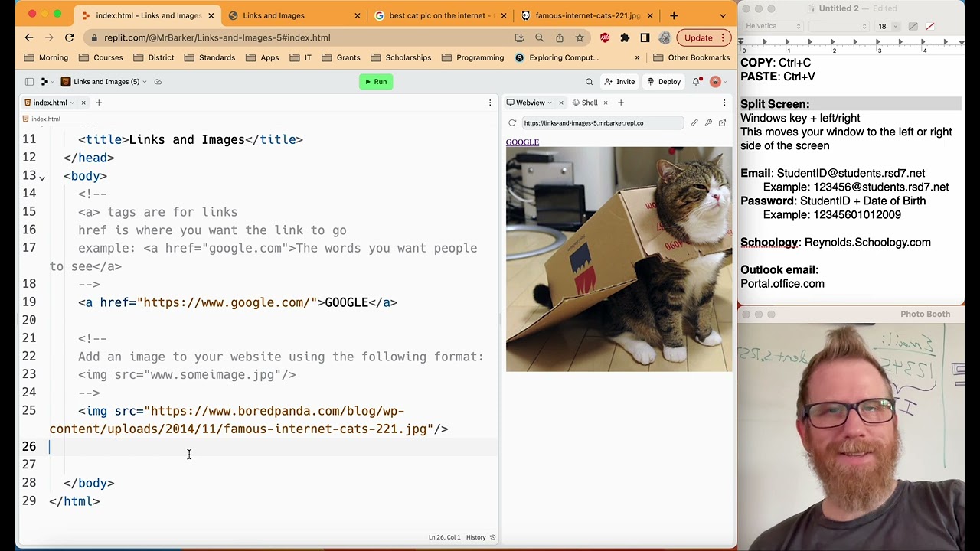
Task: Open the user avatar menu in Replit
Action: click(x=717, y=82)
